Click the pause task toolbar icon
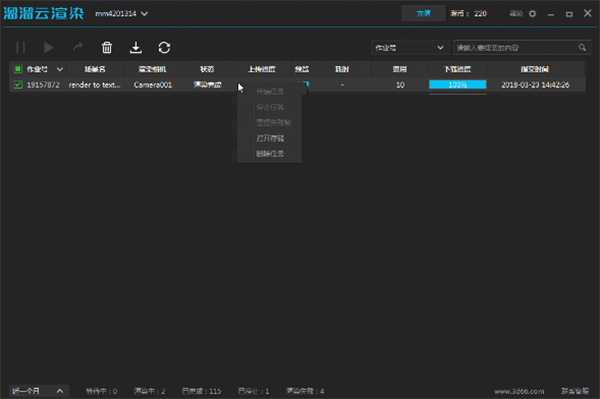The image size is (600, 399). 21,47
